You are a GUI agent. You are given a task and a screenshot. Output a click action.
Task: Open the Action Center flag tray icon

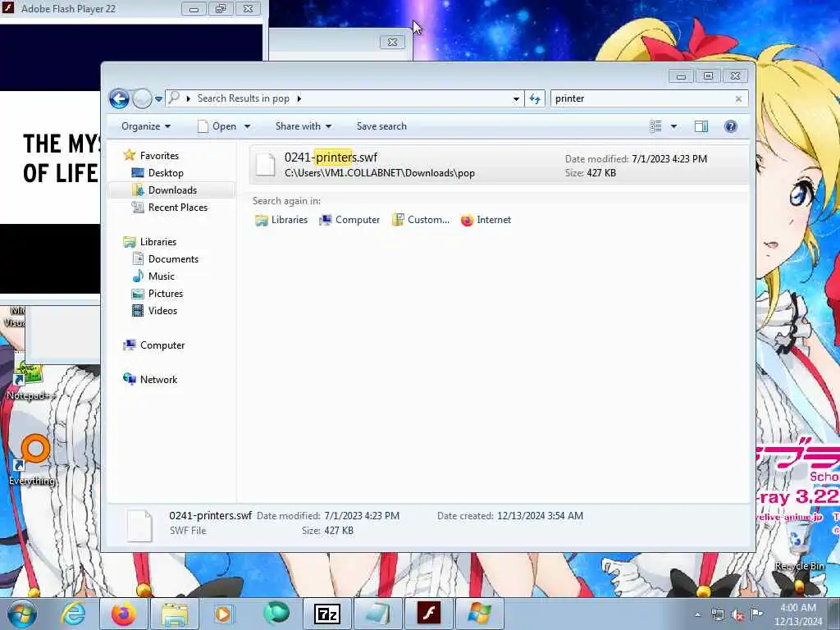point(756,614)
